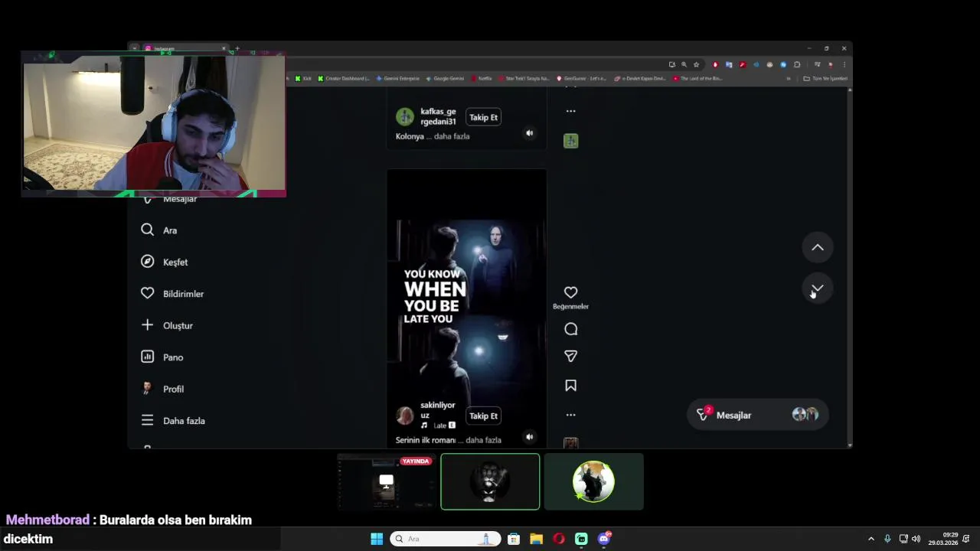Open the browser three-dot menu
The height and width of the screenshot is (551, 980).
844,64
